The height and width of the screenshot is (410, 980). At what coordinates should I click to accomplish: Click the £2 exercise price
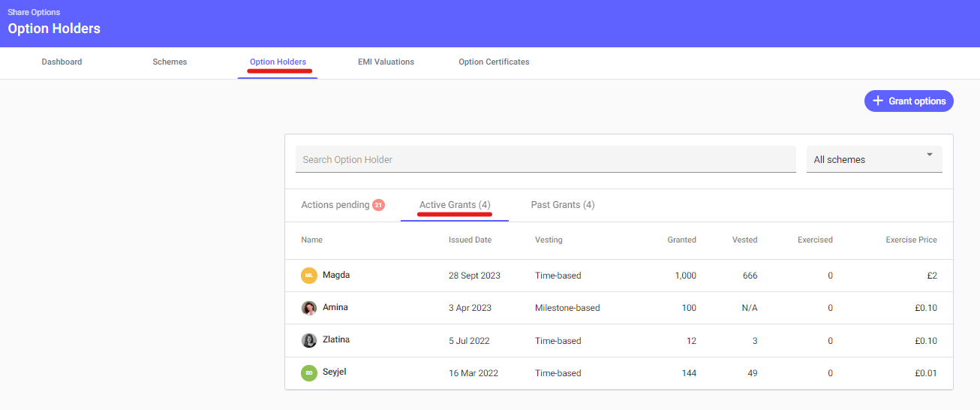[932, 276]
